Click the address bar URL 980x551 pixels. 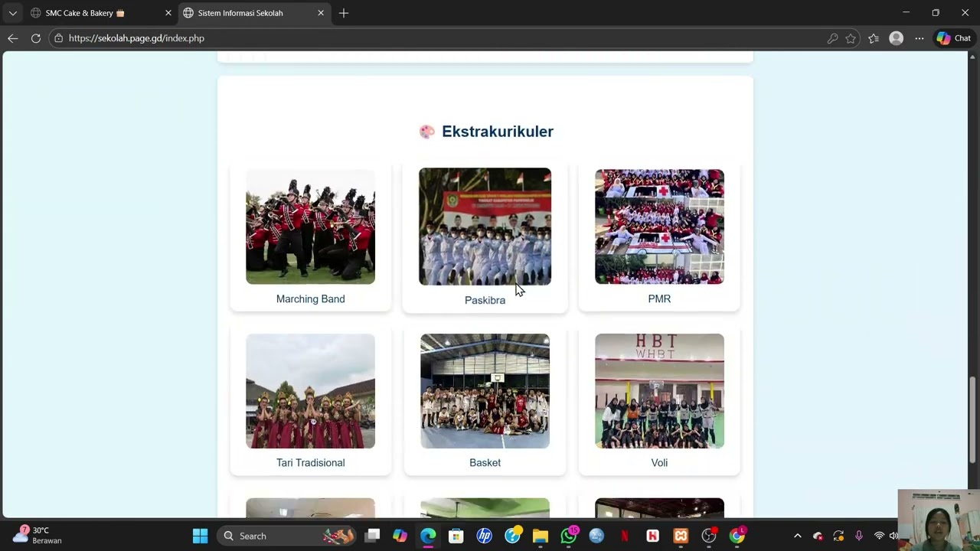pos(136,38)
